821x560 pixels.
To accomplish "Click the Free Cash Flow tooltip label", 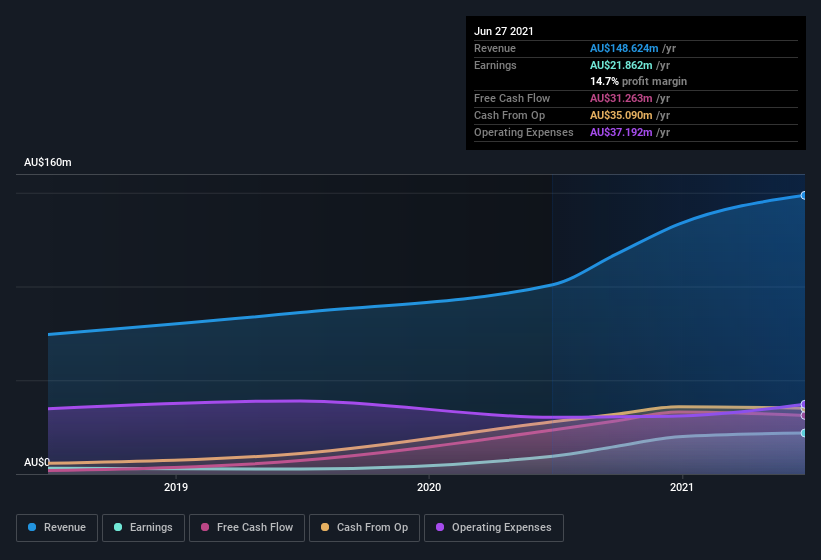I will [512, 98].
